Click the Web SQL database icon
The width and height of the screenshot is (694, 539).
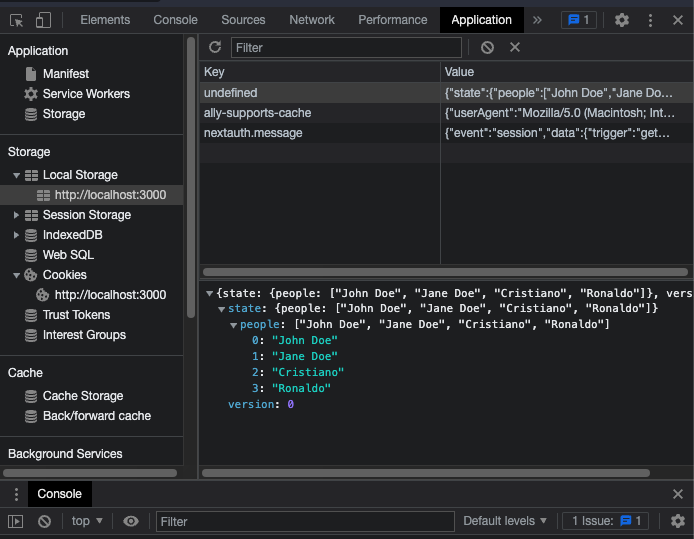coord(31,255)
